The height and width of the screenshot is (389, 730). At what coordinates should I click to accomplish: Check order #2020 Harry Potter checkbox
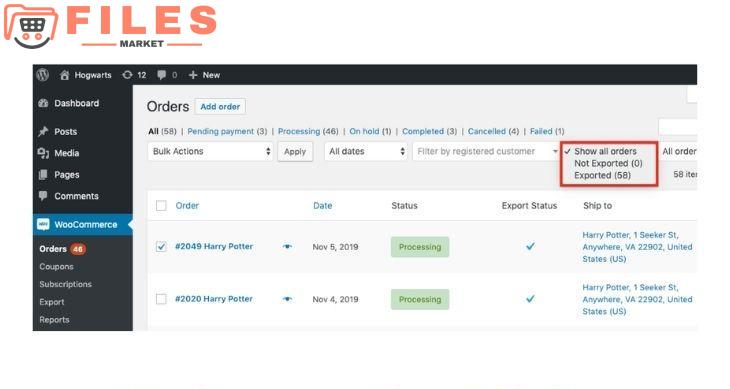click(x=161, y=299)
